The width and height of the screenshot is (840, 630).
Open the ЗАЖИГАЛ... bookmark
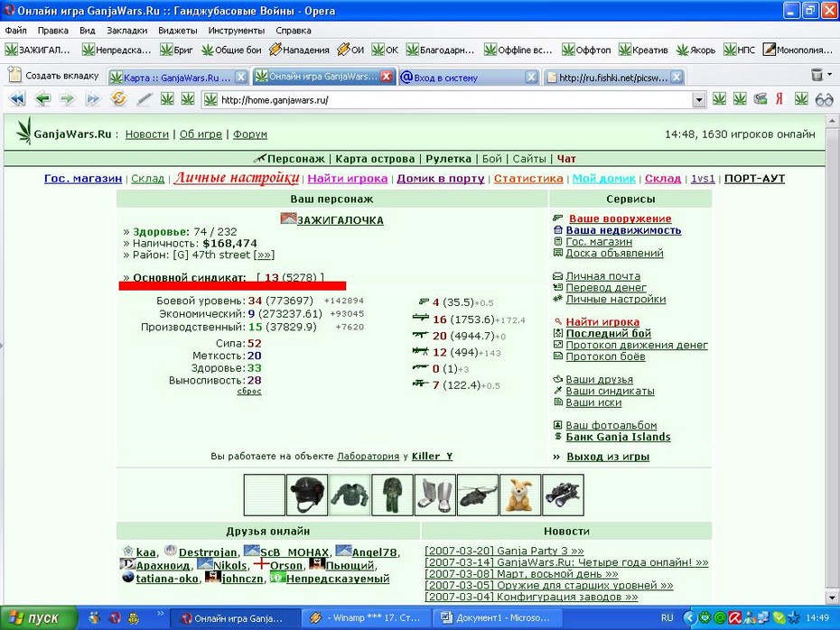(x=38, y=50)
